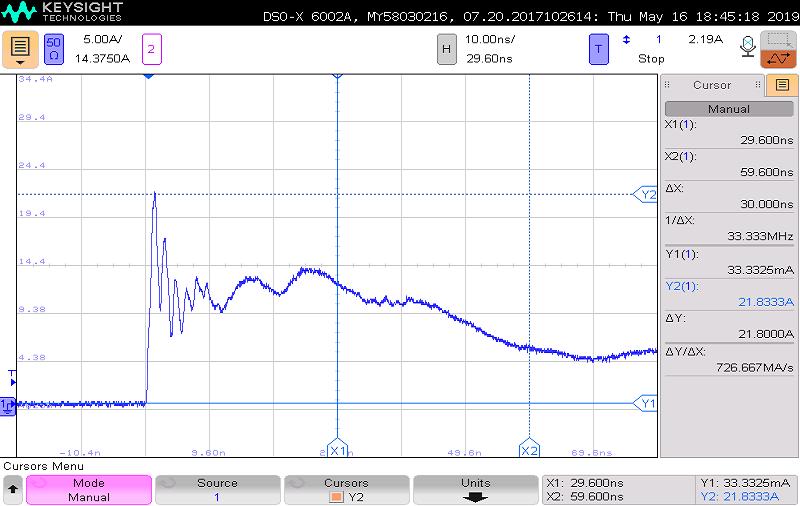The width and height of the screenshot is (800, 506).
Task: Click the Y2(1) value in Cursor panel
Action: point(728,302)
